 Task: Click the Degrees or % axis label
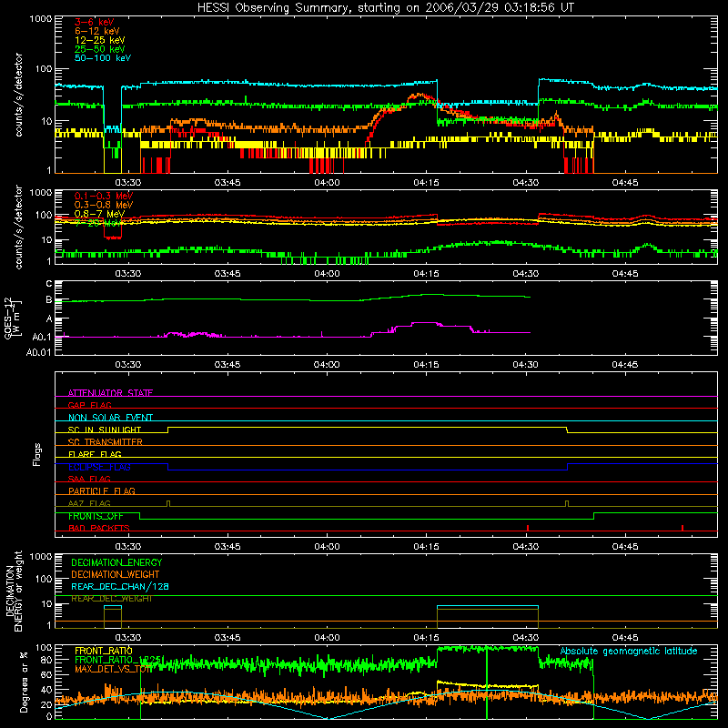point(24,682)
